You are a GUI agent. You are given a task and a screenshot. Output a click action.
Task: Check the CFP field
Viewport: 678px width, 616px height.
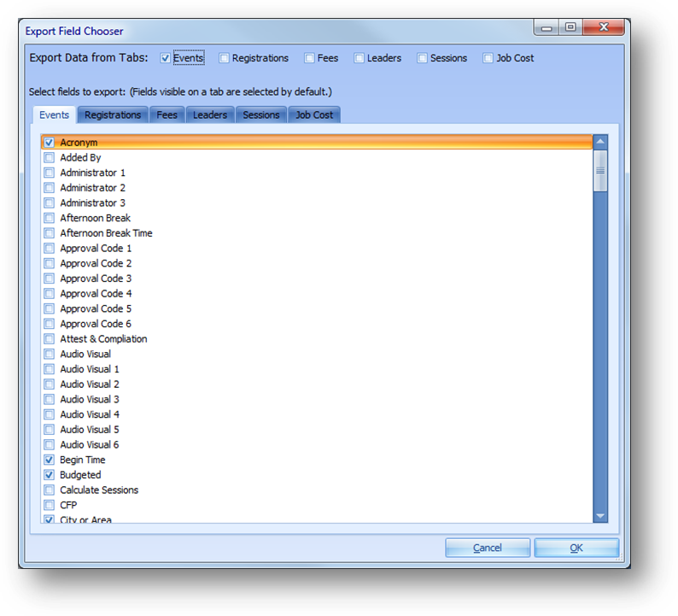pyautogui.click(x=50, y=505)
